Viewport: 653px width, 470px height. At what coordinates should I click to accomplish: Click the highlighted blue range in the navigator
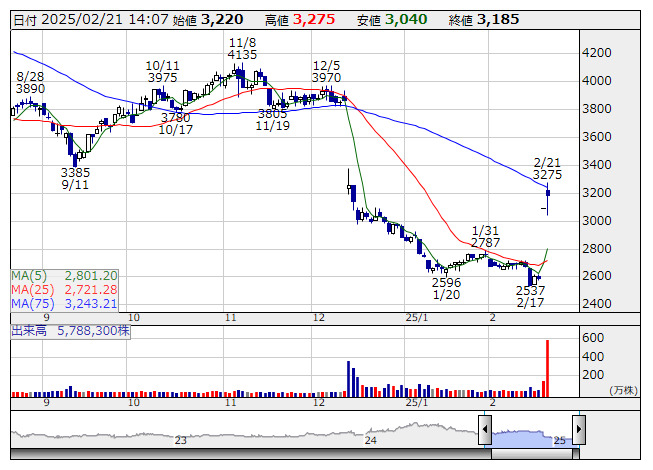click(532, 439)
